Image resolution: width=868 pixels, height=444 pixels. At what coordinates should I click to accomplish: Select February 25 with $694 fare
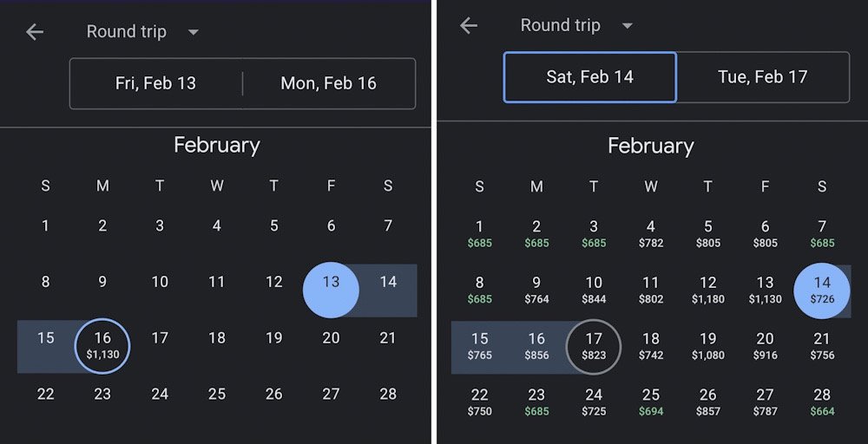[x=651, y=402]
